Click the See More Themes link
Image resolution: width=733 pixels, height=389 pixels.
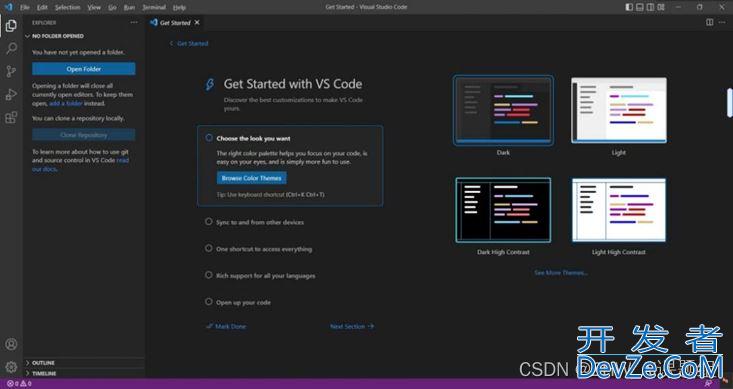click(x=561, y=273)
